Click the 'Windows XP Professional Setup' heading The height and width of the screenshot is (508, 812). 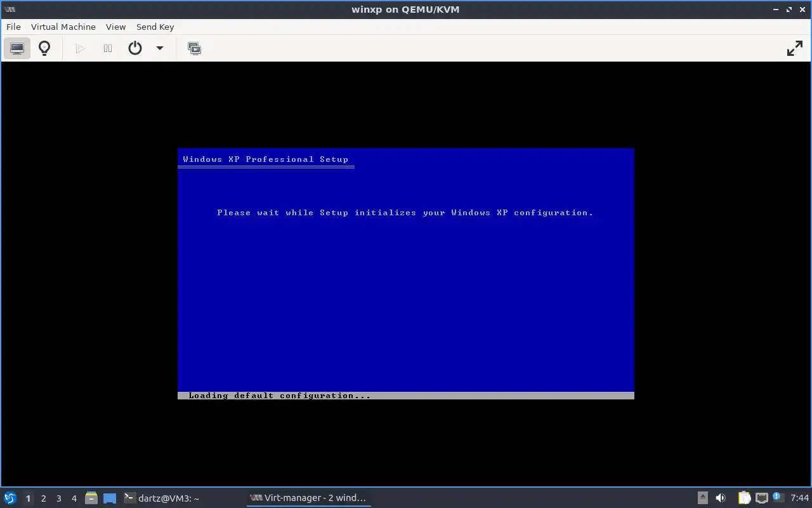[265, 159]
